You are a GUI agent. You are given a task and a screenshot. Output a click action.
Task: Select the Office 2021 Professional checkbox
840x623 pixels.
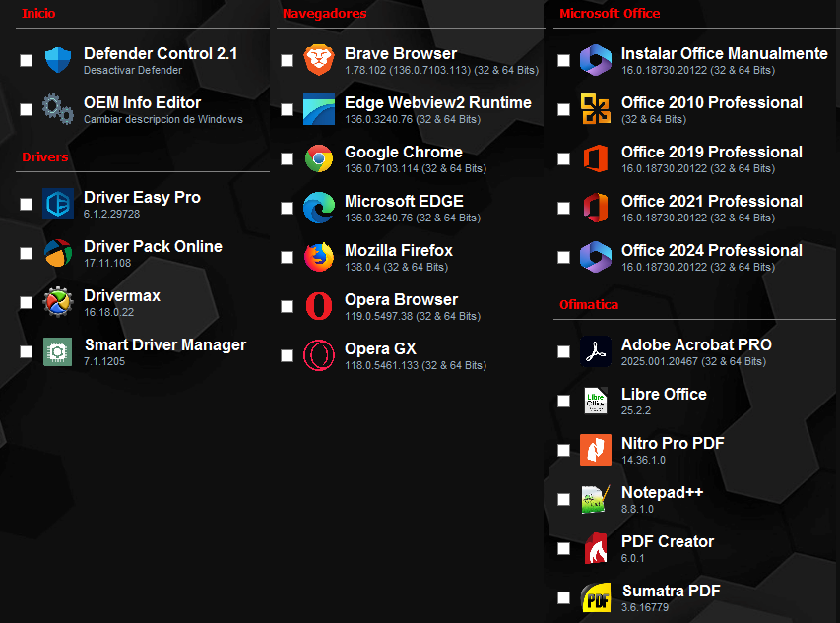click(x=563, y=209)
